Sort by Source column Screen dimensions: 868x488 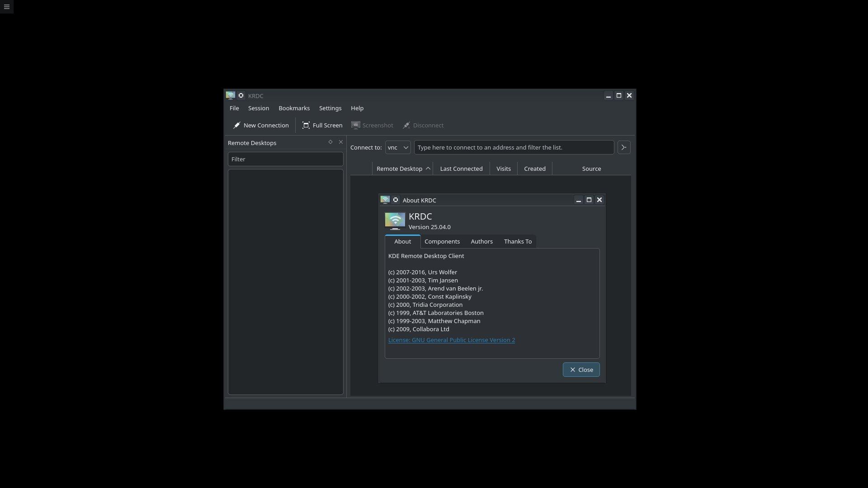(591, 169)
